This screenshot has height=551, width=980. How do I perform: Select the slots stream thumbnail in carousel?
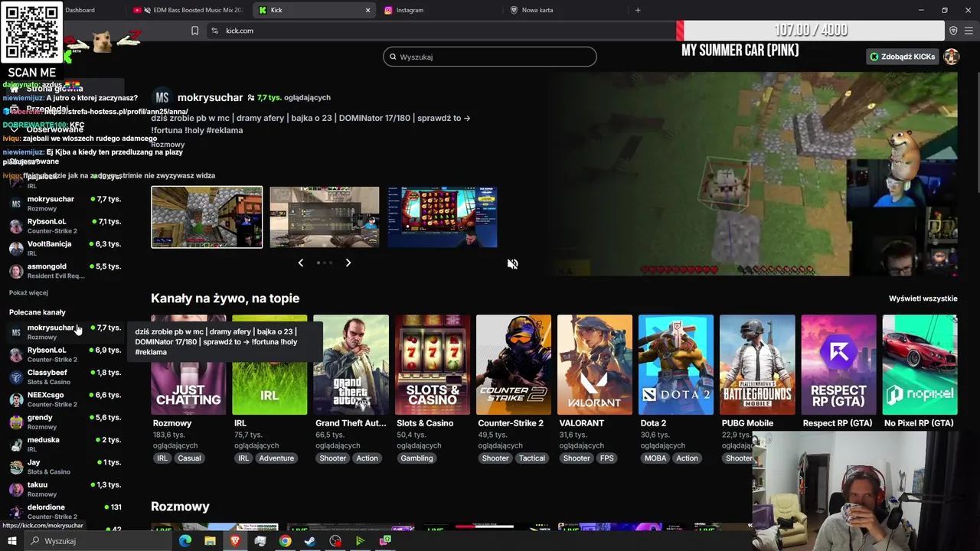(x=443, y=217)
